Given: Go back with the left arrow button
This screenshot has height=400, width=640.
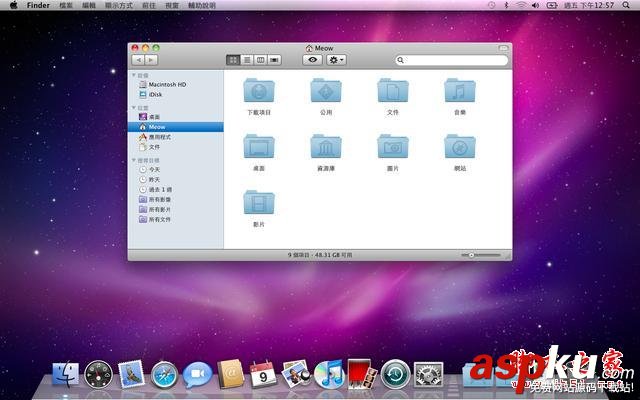Looking at the screenshot, I should [x=138, y=60].
